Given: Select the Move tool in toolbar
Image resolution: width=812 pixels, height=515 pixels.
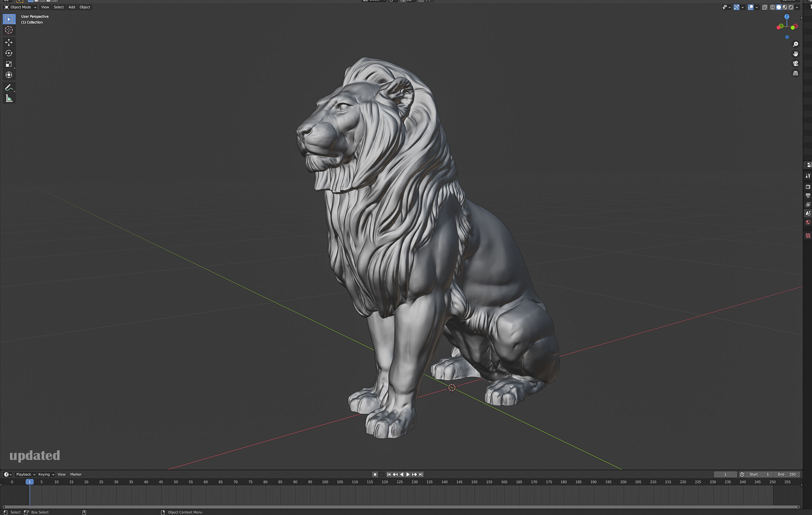Looking at the screenshot, I should click(9, 43).
